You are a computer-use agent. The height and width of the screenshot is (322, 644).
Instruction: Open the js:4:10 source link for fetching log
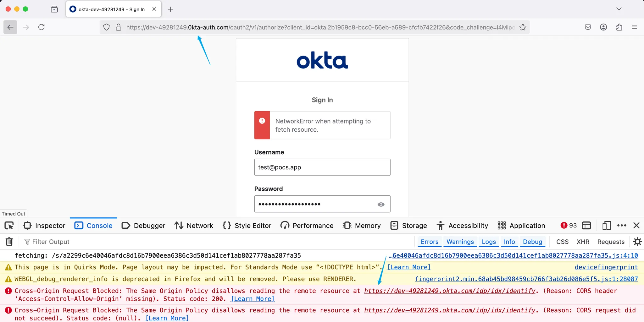coord(513,255)
